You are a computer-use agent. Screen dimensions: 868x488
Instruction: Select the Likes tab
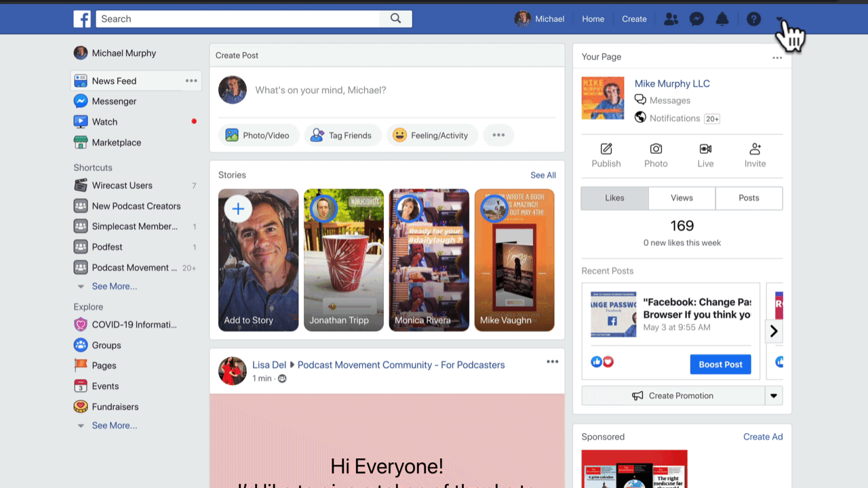(x=615, y=198)
